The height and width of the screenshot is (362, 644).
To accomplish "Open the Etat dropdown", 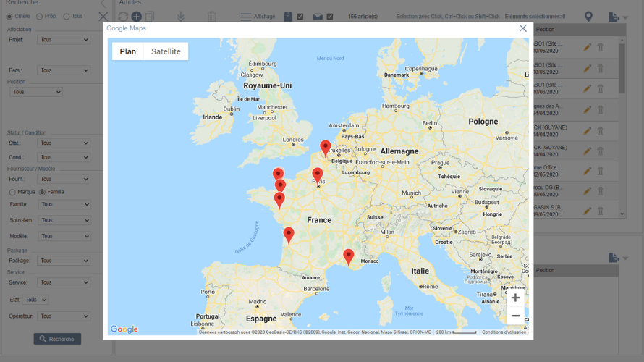I will coord(35,300).
